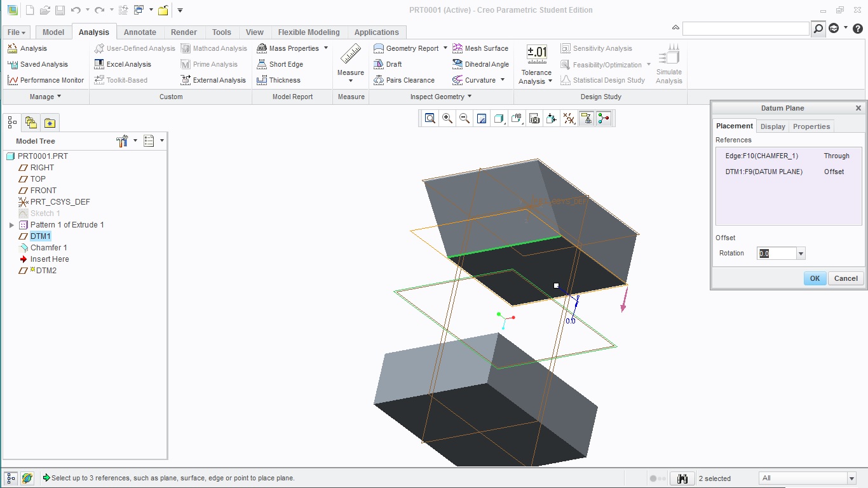The image size is (868, 488).
Task: Open Excel Analysis
Action: tap(123, 64)
